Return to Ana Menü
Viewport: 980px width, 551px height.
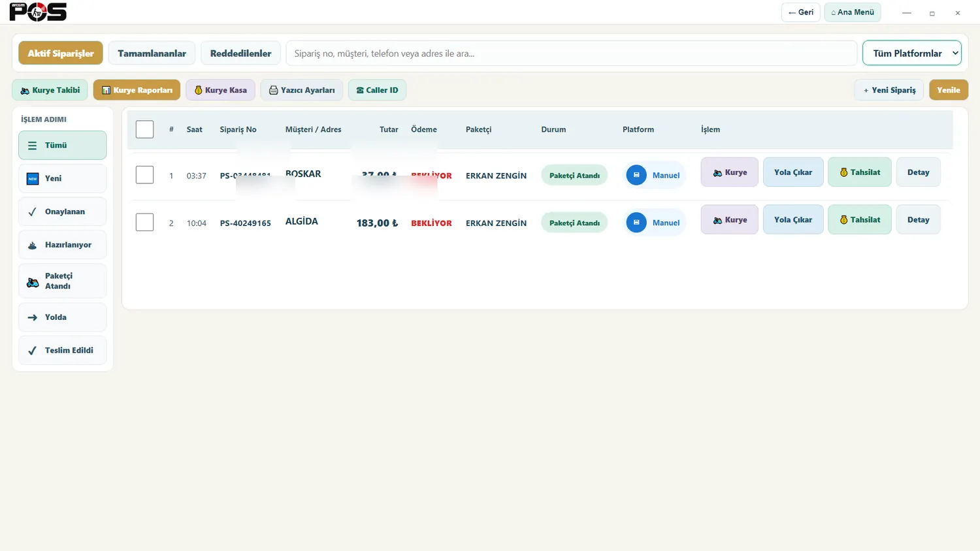point(853,12)
